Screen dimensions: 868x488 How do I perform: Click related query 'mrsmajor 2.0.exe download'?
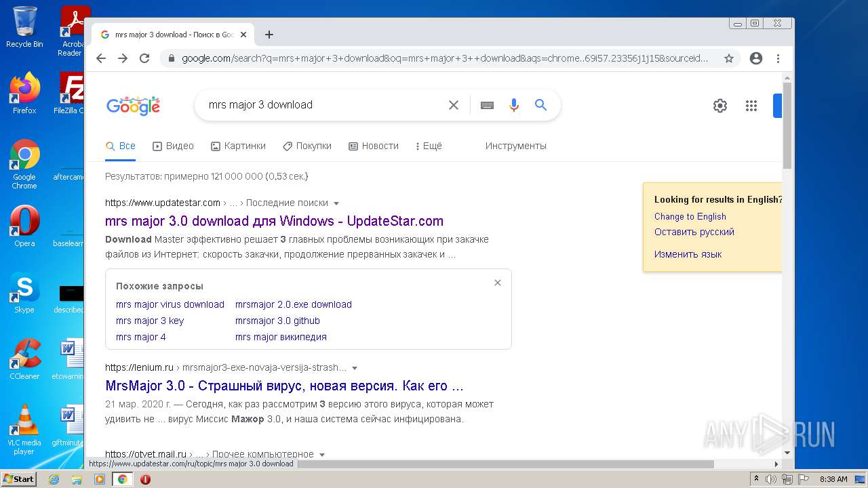click(294, 304)
